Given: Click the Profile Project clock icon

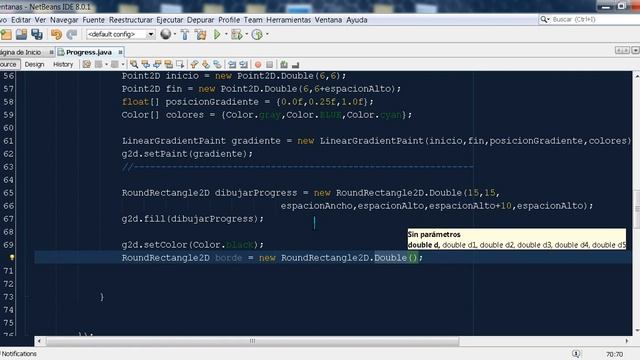Looking at the screenshot, I should tap(257, 35).
